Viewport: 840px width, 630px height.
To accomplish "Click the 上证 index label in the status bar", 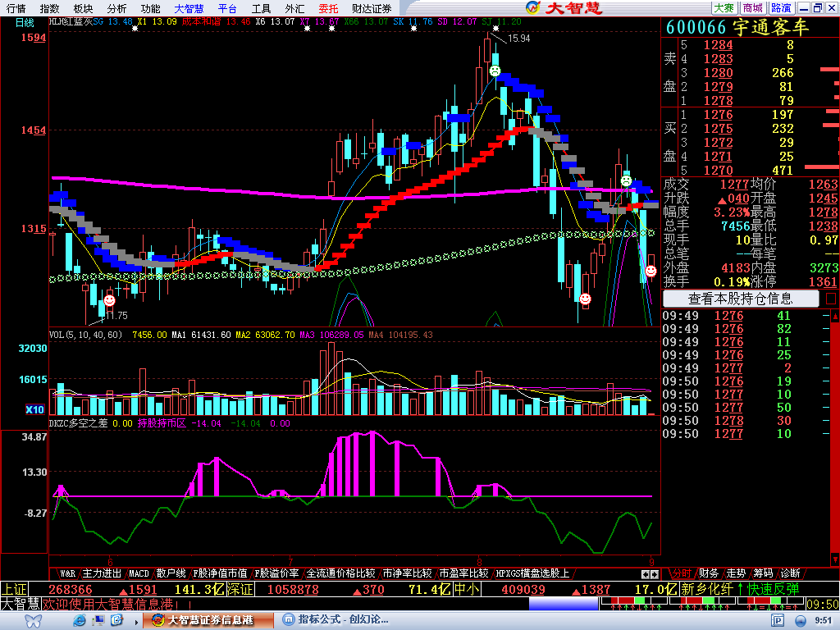I will click(14, 590).
